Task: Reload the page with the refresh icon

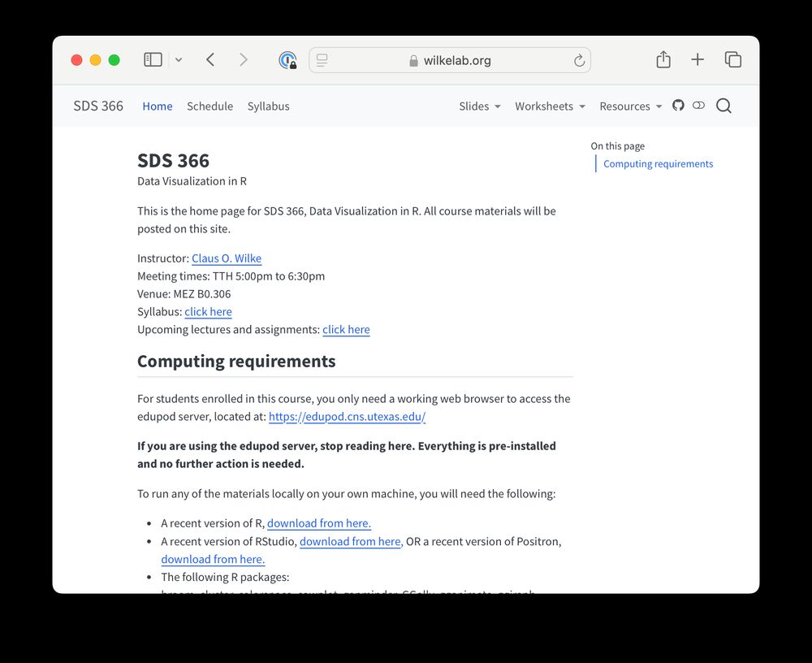Action: tap(579, 61)
